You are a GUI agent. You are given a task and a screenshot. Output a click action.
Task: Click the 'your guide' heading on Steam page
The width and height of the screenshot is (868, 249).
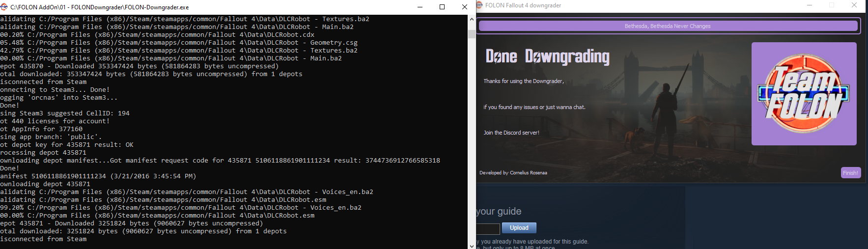pos(499,211)
